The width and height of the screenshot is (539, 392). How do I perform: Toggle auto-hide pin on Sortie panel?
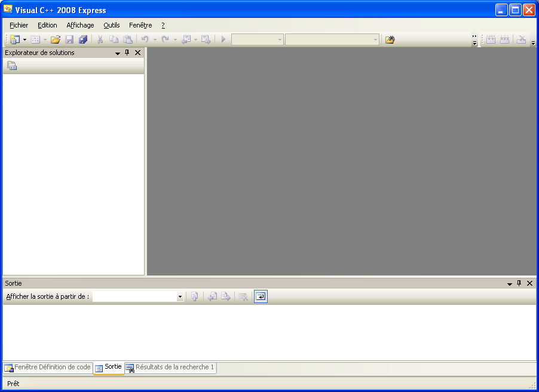(519, 283)
